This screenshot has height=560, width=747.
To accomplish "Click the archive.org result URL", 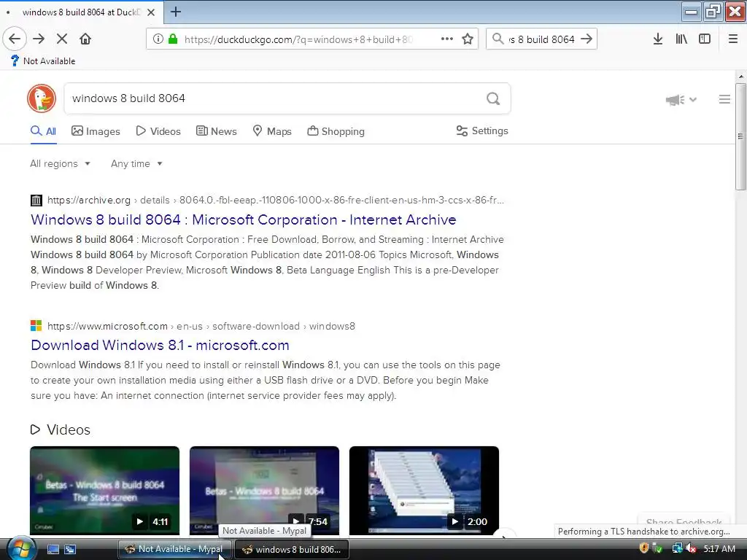I will [275, 201].
